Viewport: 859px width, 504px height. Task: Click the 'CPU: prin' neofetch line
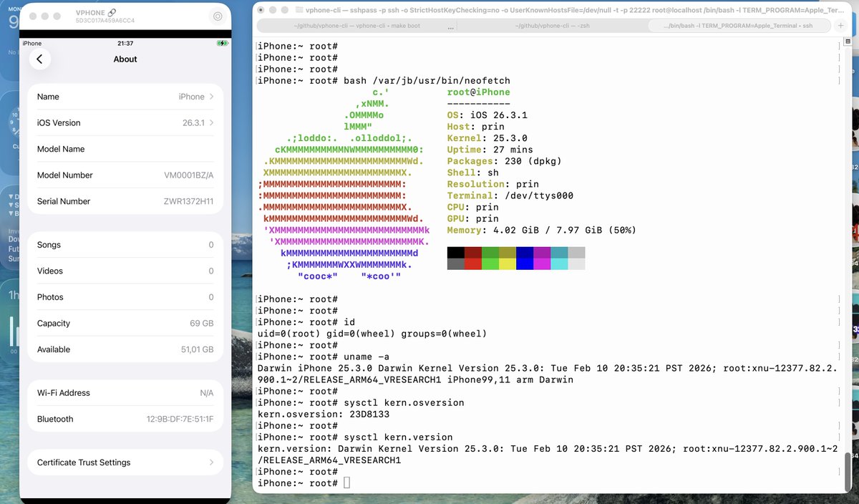coord(473,207)
